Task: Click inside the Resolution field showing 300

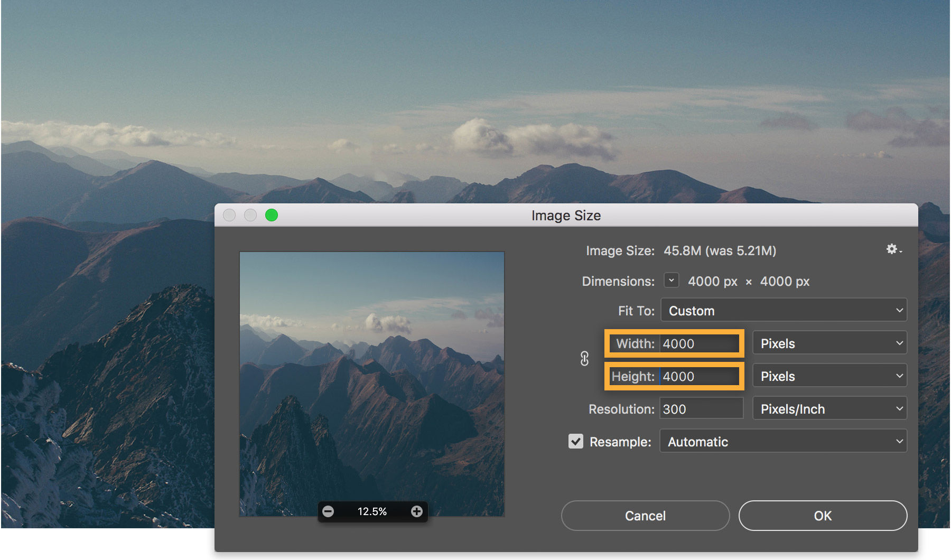Action: point(701,408)
